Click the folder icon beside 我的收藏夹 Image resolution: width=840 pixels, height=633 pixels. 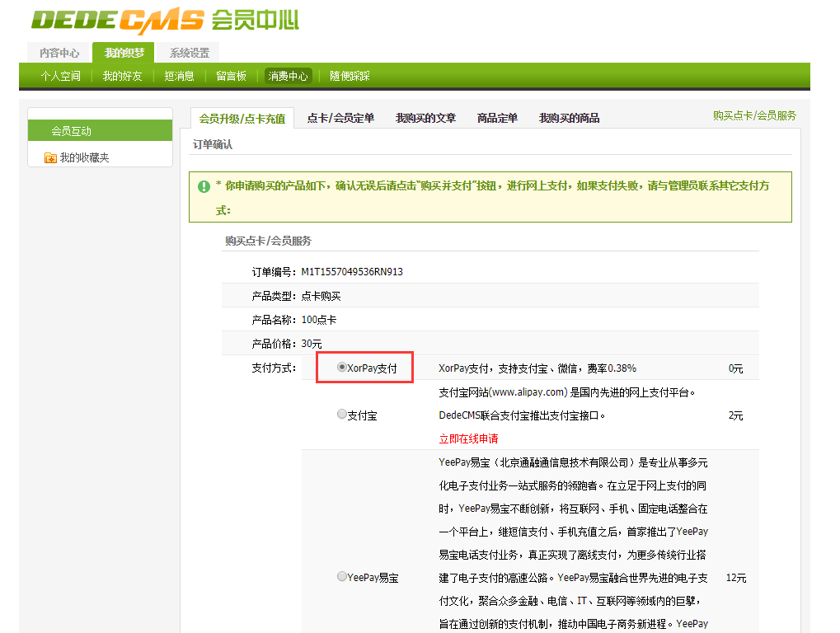(x=49, y=157)
